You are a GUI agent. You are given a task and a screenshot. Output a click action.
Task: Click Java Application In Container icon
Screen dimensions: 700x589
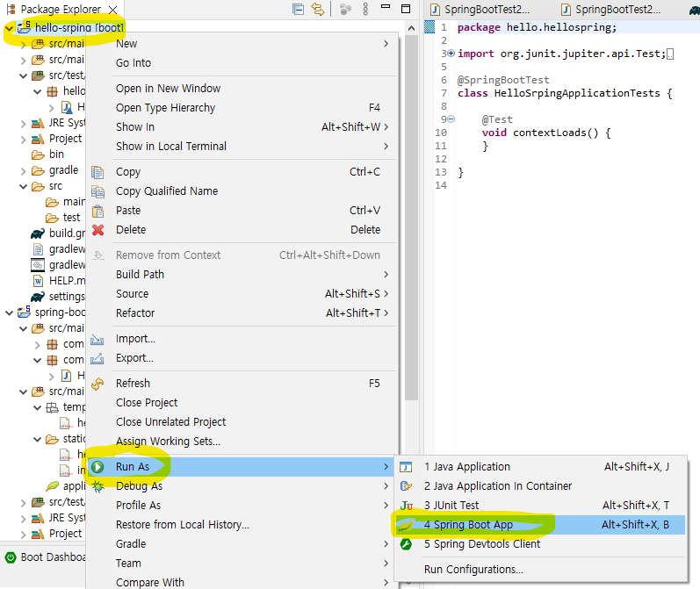(406, 486)
